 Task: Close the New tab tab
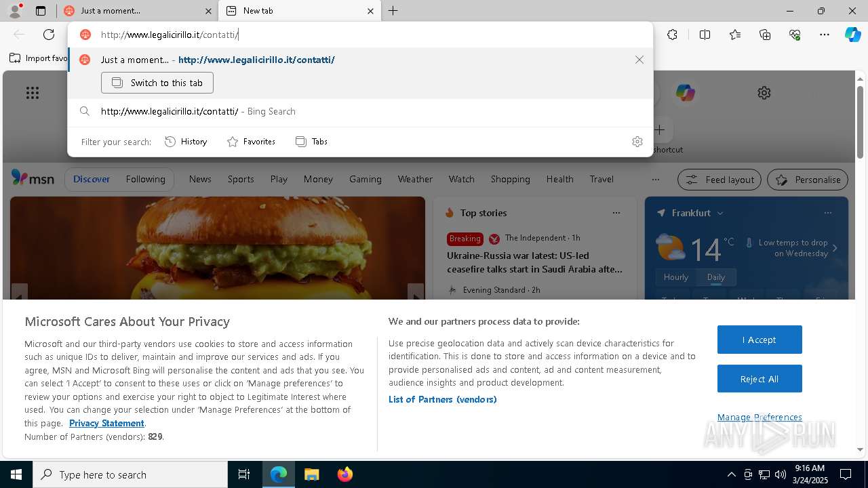[x=370, y=11]
